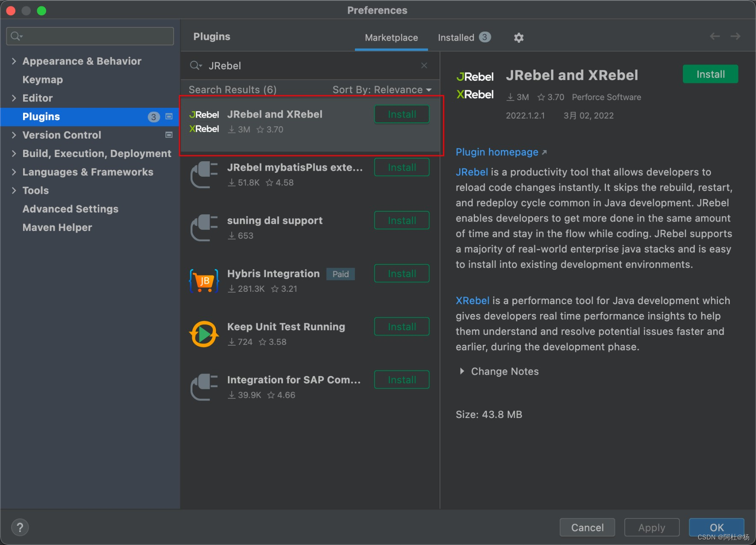756x545 pixels.
Task: Click the JRebel link in description
Action: [472, 172]
